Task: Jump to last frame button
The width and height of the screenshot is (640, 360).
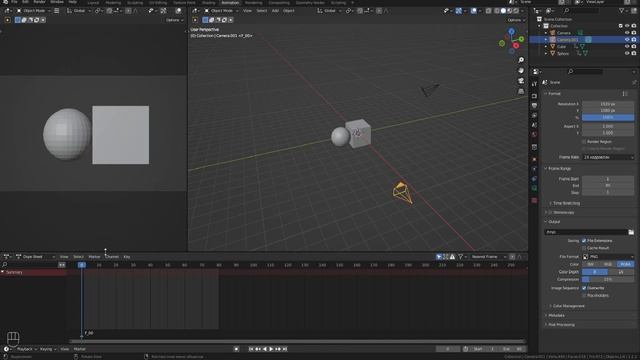Action: click(285, 349)
